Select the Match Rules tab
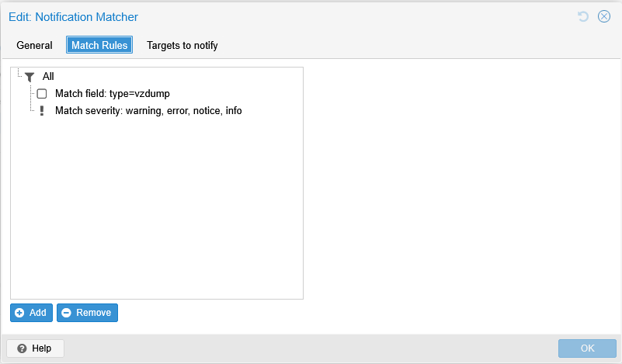622x364 pixels. click(x=99, y=46)
